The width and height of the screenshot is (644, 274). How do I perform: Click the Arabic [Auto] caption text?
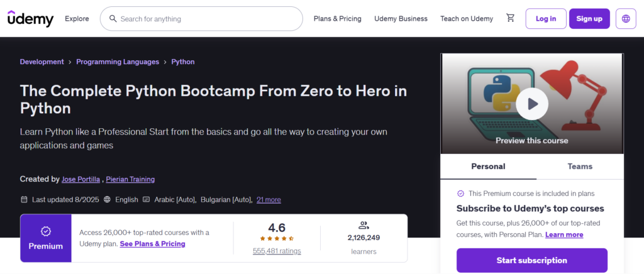(175, 200)
